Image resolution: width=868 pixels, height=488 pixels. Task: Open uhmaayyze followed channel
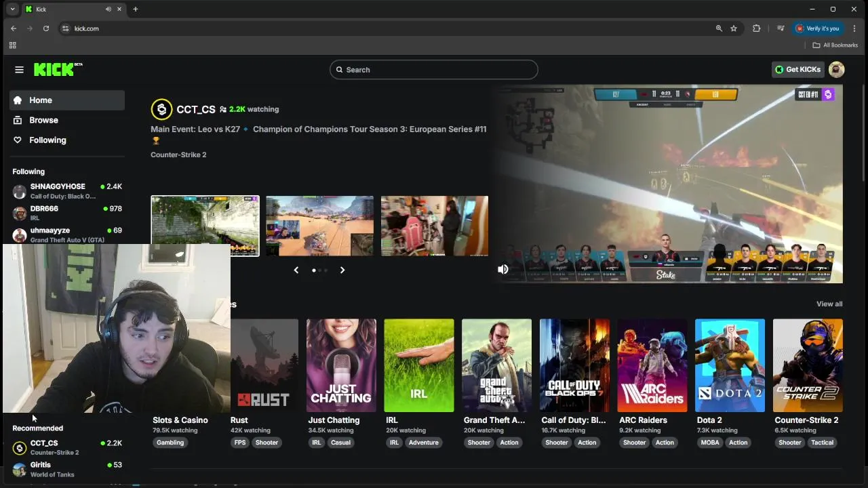click(x=67, y=235)
